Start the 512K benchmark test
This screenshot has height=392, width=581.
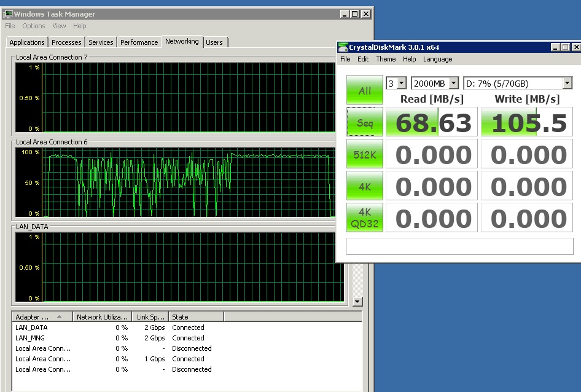(x=365, y=154)
